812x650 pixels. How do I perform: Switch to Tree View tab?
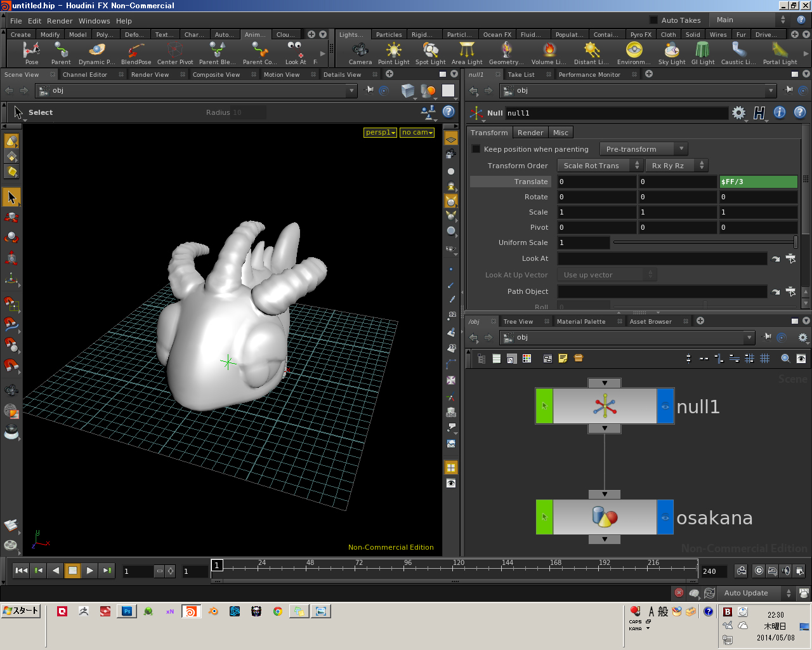[518, 321]
